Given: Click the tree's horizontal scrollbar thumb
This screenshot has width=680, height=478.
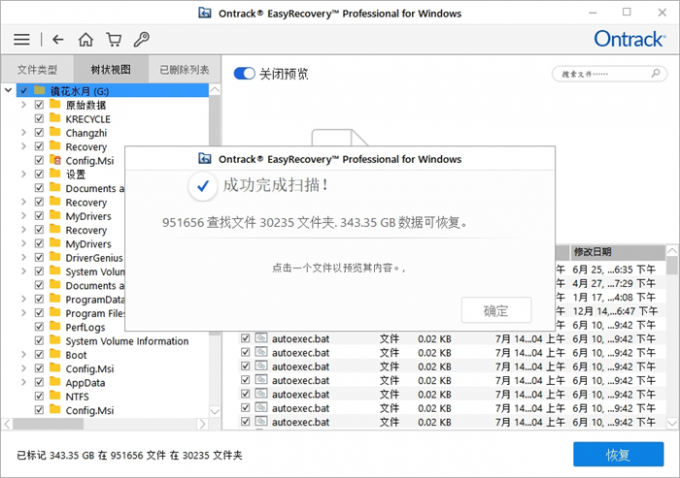Looking at the screenshot, I should (x=48, y=424).
